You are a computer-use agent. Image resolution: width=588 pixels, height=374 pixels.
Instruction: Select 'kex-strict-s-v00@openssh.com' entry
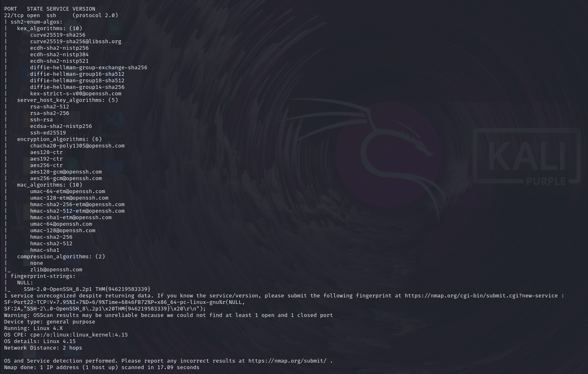(x=76, y=94)
